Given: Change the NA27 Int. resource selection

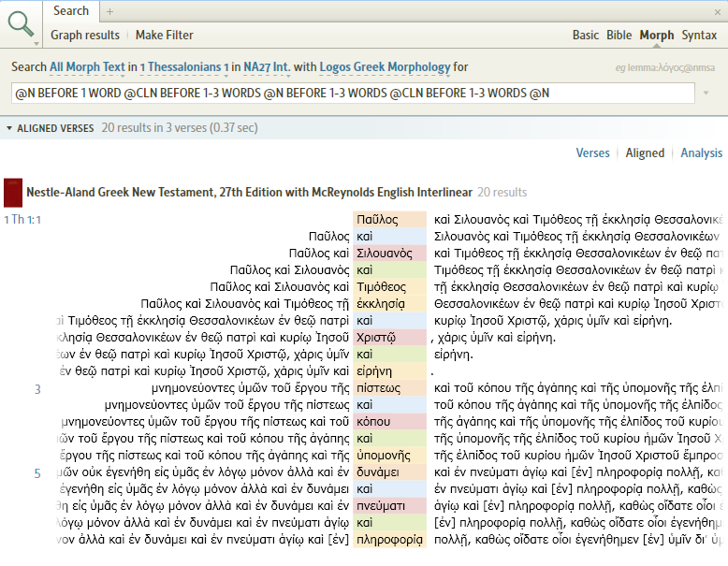Looking at the screenshot, I should tap(267, 66).
